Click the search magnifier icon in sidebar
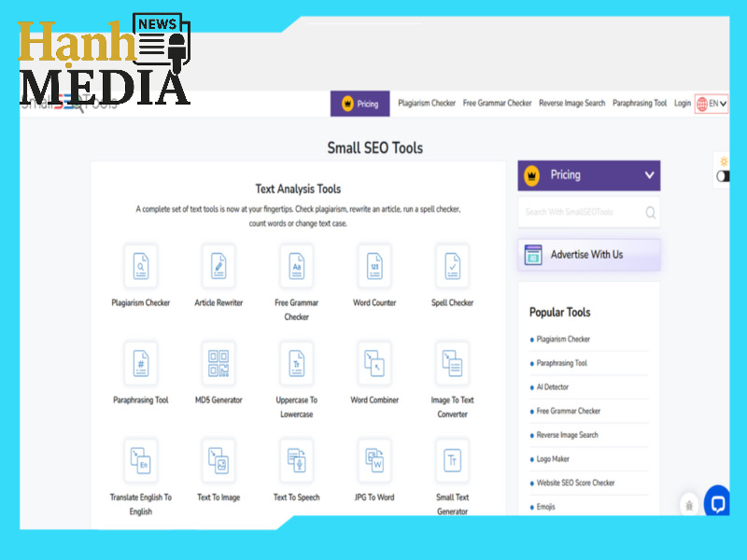This screenshot has height=560, width=747. 650,213
